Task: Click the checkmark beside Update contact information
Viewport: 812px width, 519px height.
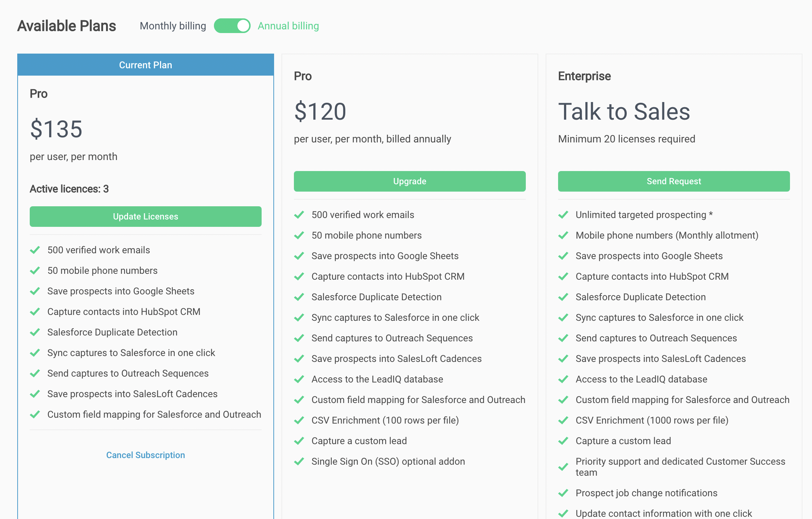Action: click(x=563, y=513)
